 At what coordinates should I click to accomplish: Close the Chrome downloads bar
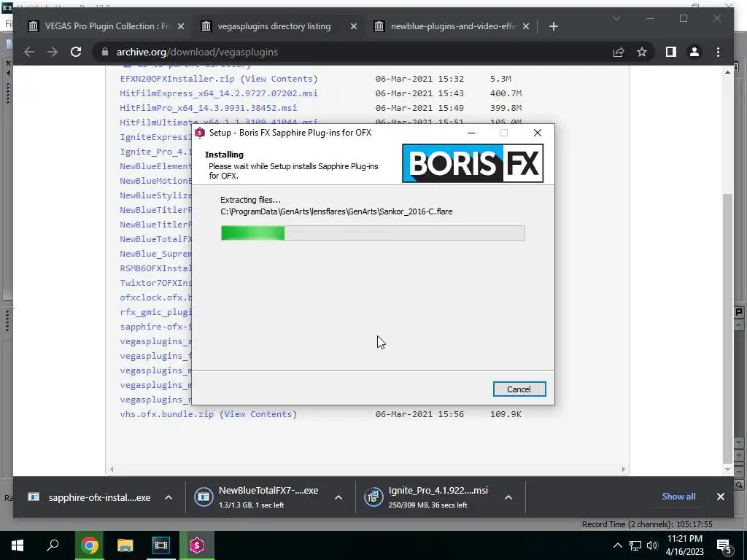pos(720,497)
